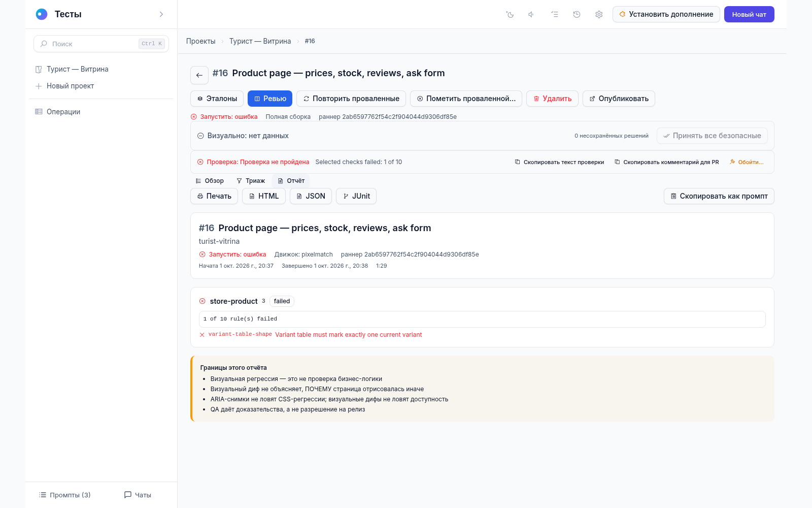Click the blue Ревью button
This screenshot has height=508, width=812.
tap(270, 99)
